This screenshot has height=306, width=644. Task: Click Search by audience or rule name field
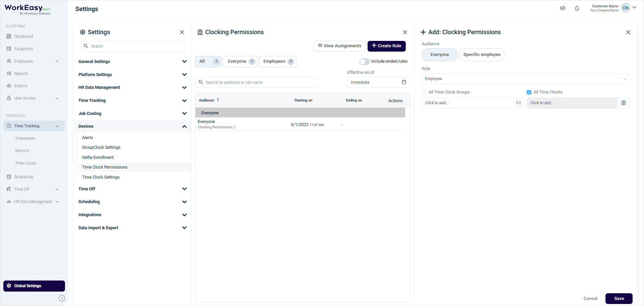256,82
